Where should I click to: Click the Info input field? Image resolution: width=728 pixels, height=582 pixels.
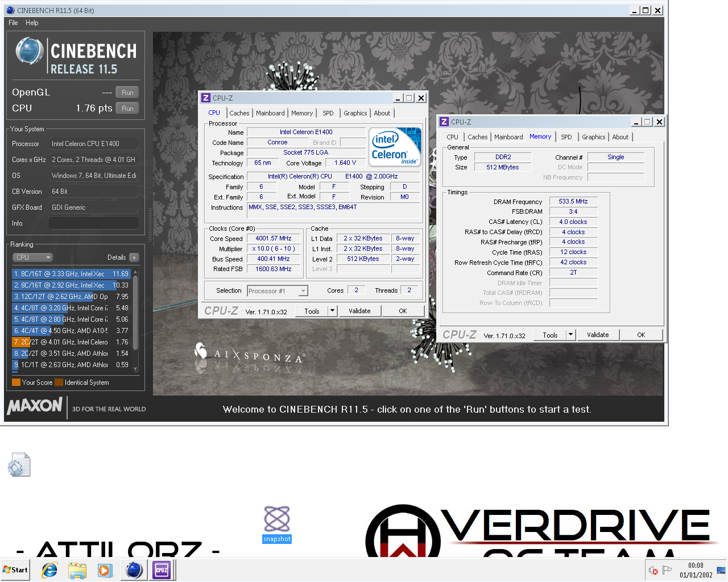click(94, 223)
